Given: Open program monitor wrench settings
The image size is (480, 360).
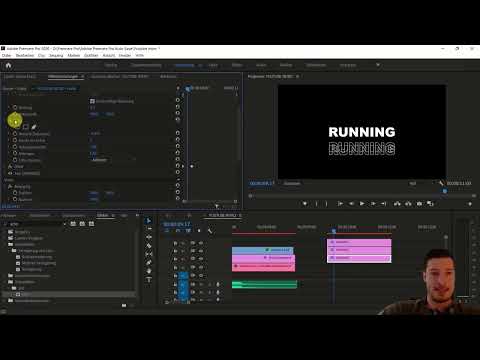Looking at the screenshot, I should pyautogui.click(x=441, y=183).
